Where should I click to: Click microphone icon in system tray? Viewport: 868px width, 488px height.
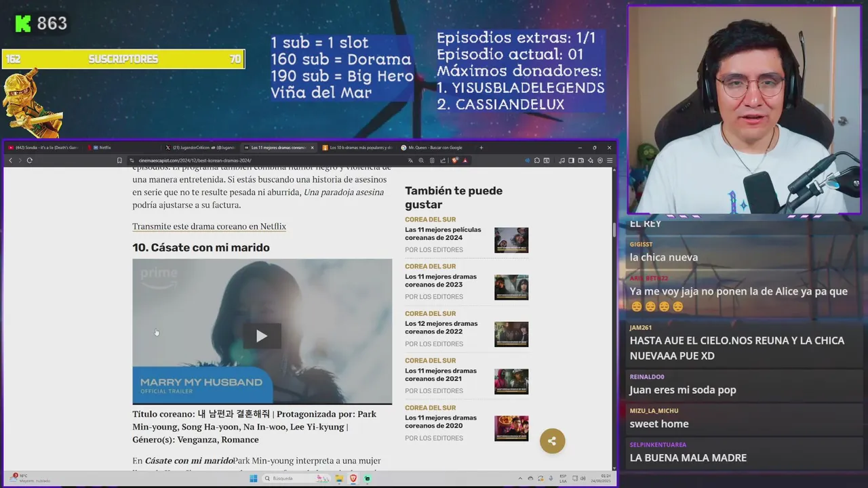point(551,479)
